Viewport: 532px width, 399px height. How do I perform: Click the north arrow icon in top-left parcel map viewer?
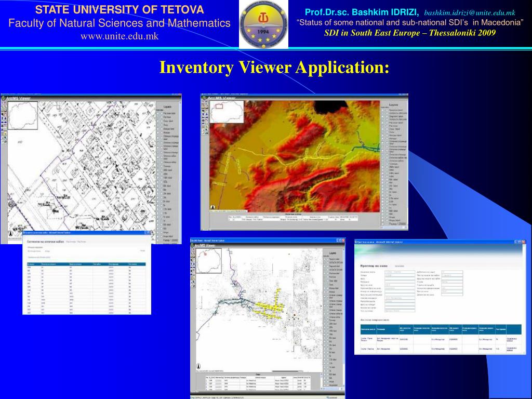point(11,234)
